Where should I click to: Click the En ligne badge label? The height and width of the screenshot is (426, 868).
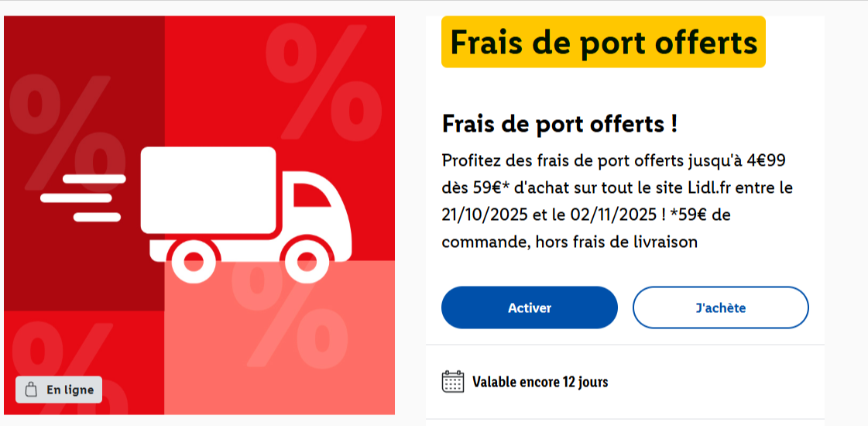tap(70, 390)
